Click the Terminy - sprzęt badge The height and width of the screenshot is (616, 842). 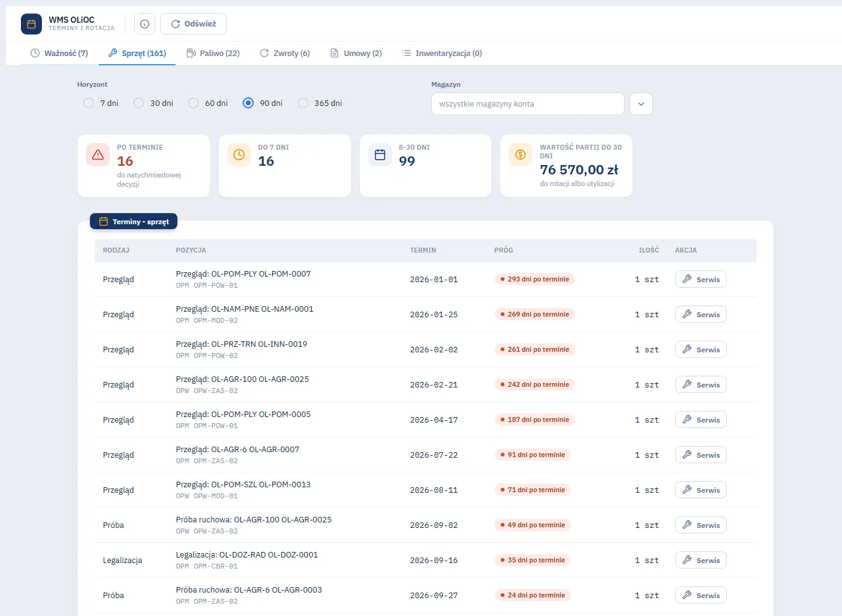tap(134, 221)
